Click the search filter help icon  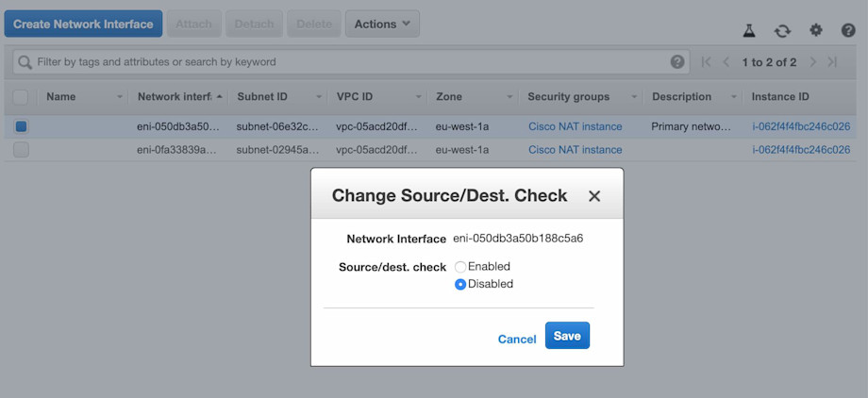(677, 62)
